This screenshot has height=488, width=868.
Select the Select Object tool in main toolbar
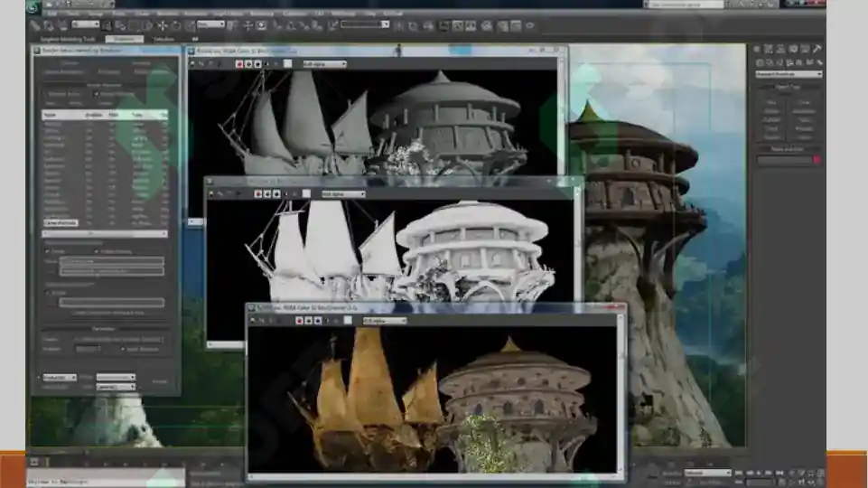107,25
